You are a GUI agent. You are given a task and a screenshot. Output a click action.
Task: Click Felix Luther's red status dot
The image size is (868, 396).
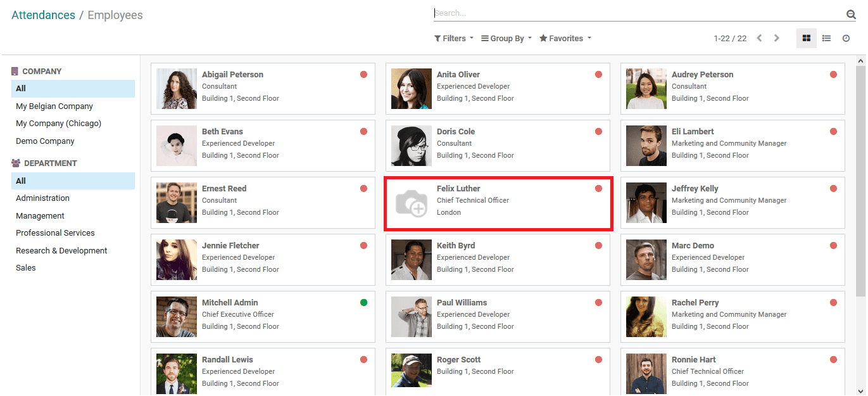pyautogui.click(x=598, y=189)
